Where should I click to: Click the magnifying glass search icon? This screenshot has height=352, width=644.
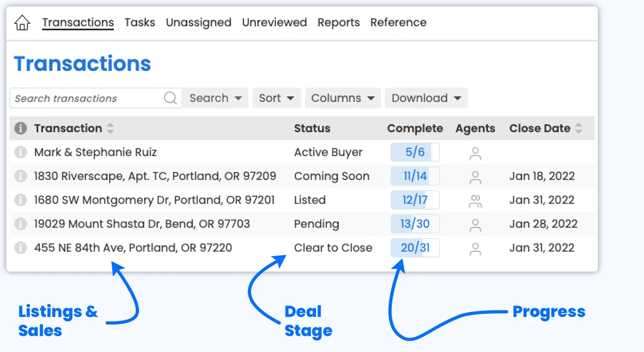pyautogui.click(x=171, y=98)
